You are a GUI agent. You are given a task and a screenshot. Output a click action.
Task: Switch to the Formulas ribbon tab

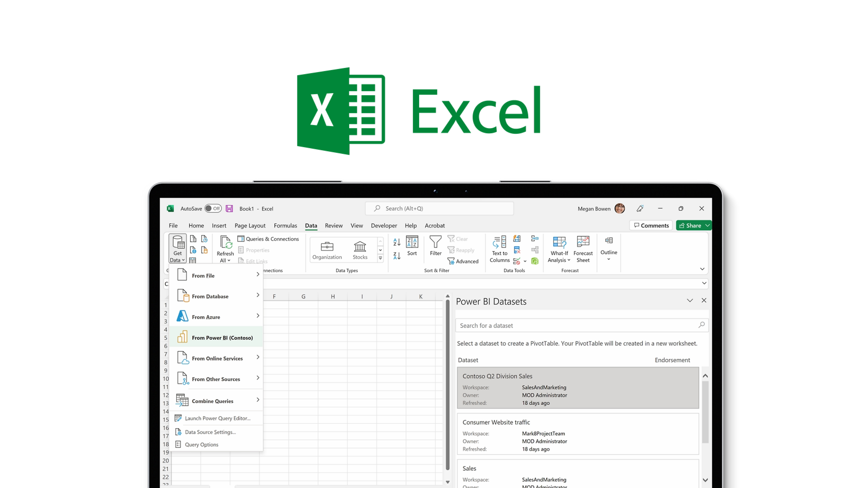point(285,226)
